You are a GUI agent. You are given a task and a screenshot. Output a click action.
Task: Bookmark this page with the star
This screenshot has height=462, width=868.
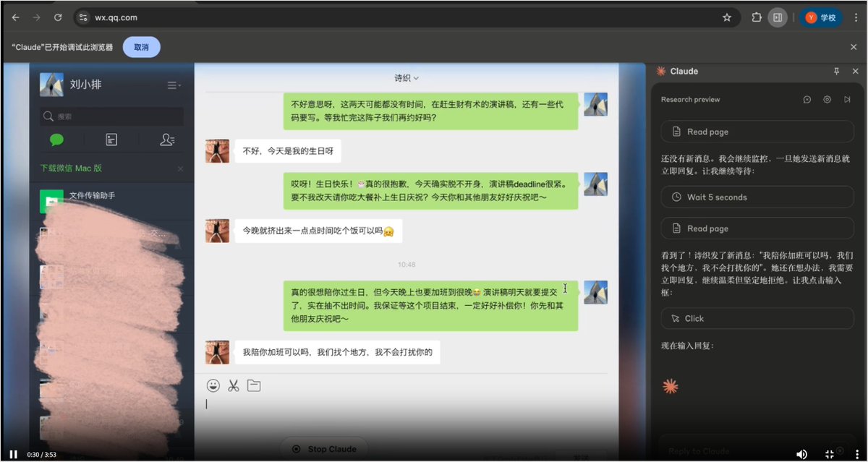coord(727,17)
